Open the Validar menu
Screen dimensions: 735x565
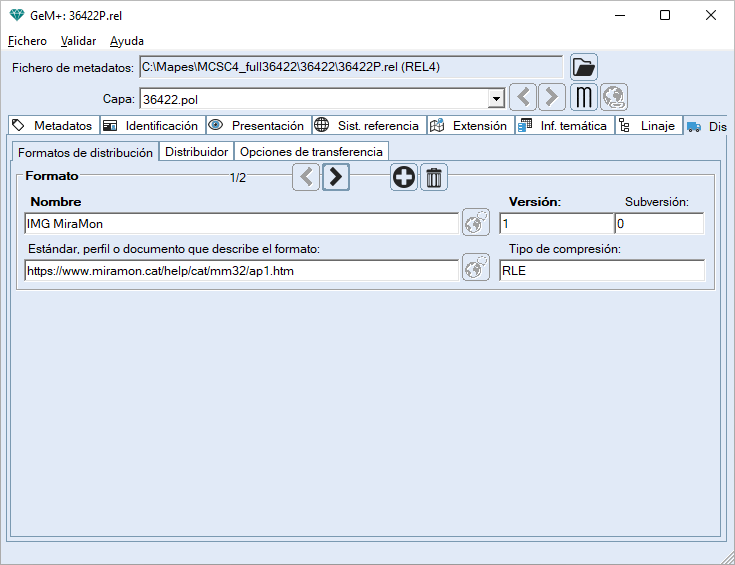(78, 41)
